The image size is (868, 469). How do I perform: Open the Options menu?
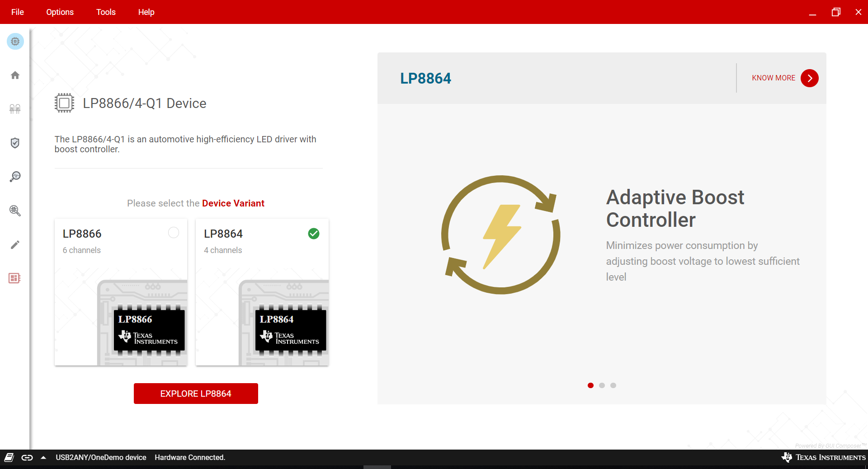(60, 12)
